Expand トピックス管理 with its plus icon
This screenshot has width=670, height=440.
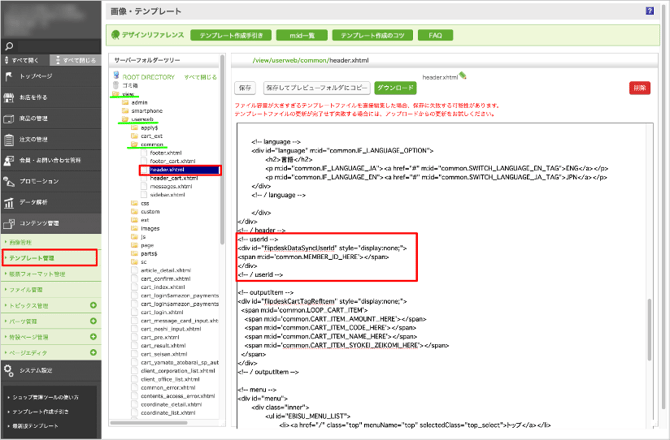[93, 304]
